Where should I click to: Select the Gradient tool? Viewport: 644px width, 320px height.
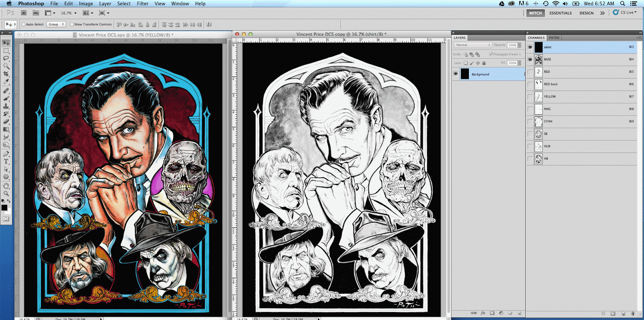[6, 129]
